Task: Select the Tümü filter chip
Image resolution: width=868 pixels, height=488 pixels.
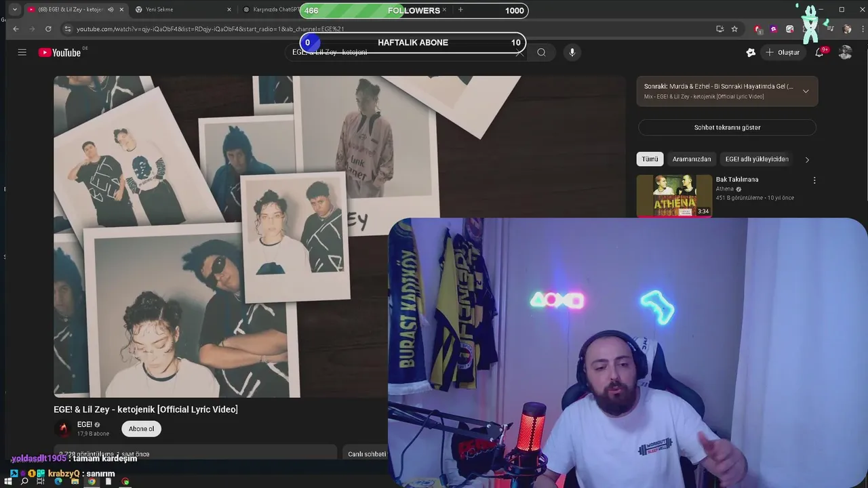Action: 650,159
